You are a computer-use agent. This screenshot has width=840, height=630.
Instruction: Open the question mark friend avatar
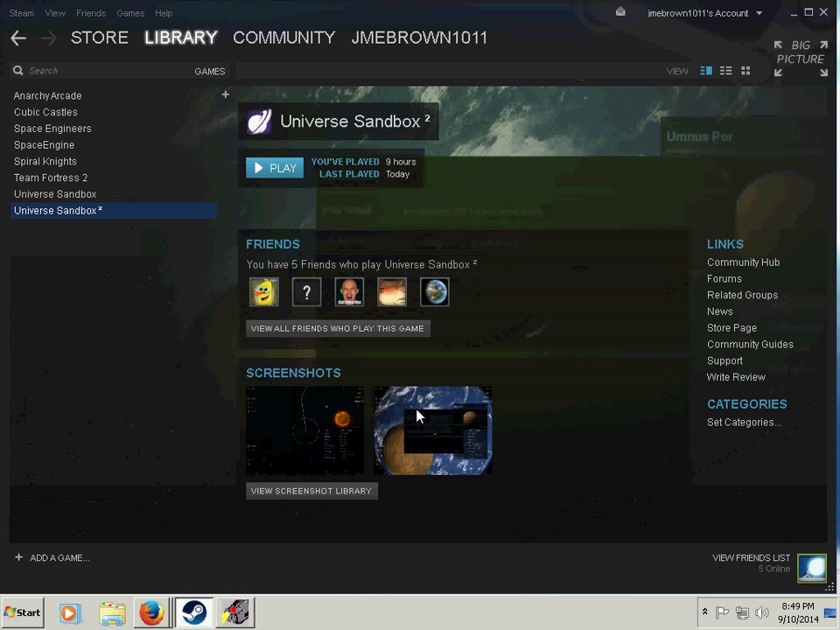[x=306, y=292]
